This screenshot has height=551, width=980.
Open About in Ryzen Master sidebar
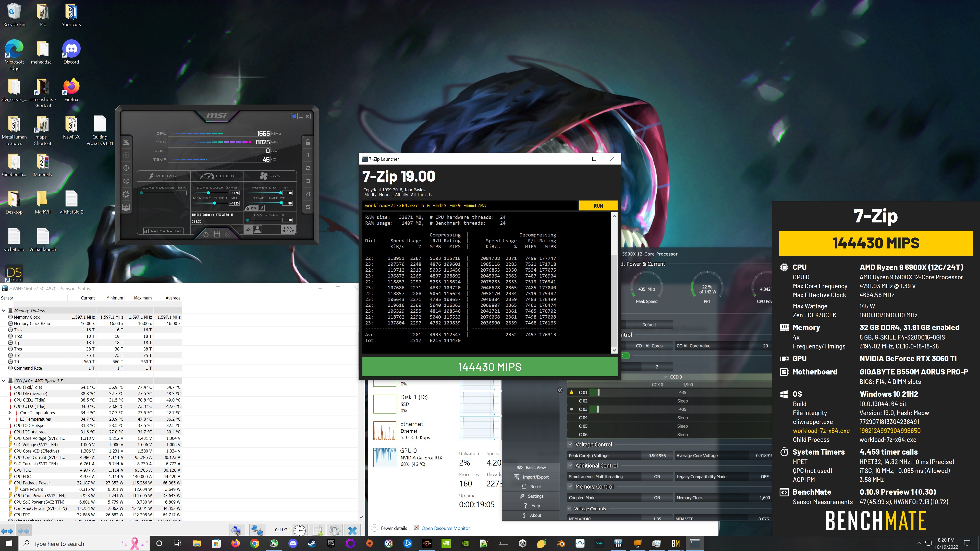point(531,515)
